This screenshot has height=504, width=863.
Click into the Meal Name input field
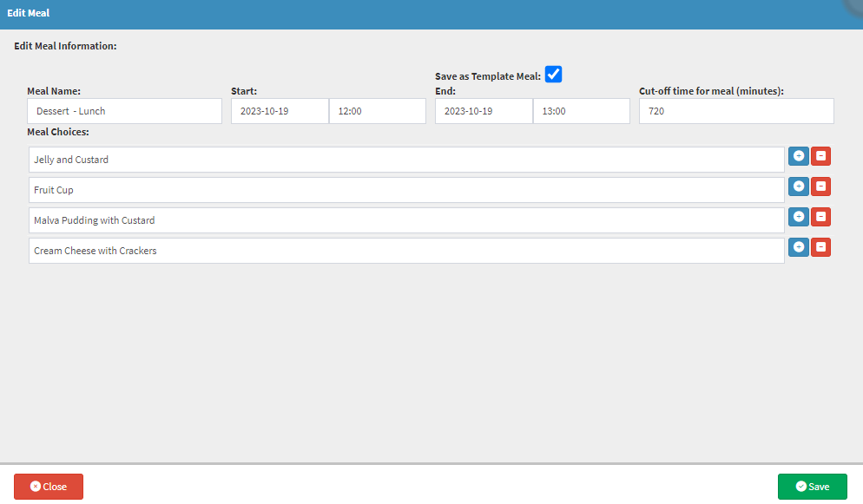(x=124, y=111)
